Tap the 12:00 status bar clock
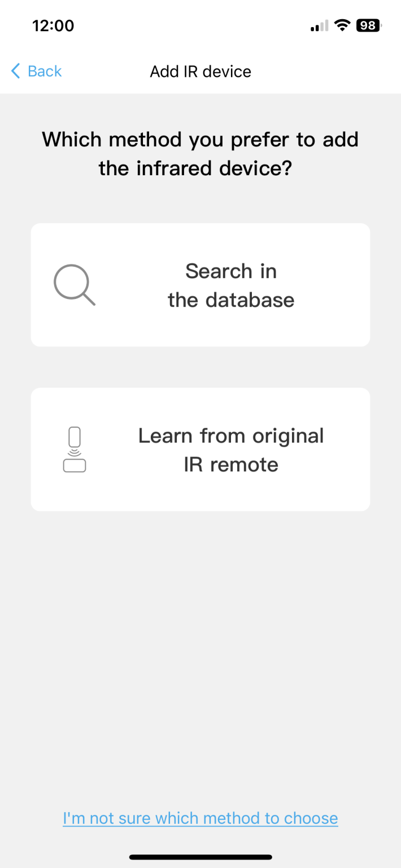 (x=53, y=25)
